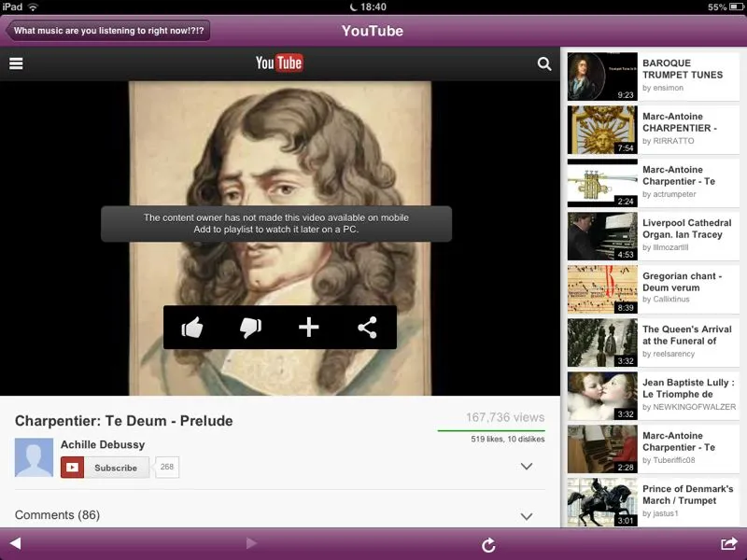Expand the Comments (86) section

point(526,516)
